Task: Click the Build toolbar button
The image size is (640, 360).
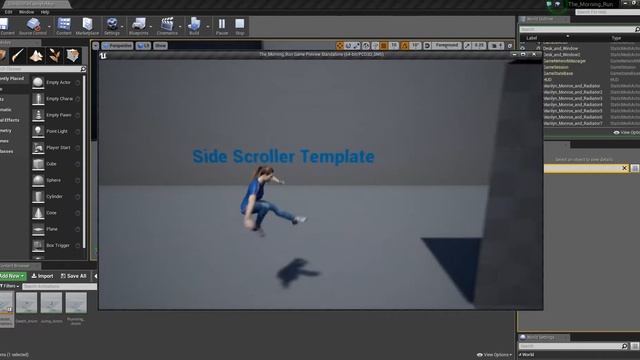Action: tap(194, 26)
